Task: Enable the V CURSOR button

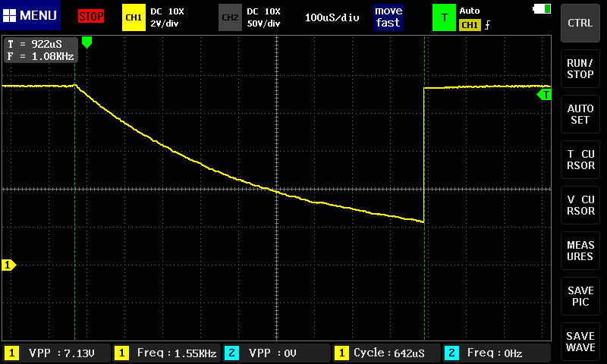Action: 580,205
